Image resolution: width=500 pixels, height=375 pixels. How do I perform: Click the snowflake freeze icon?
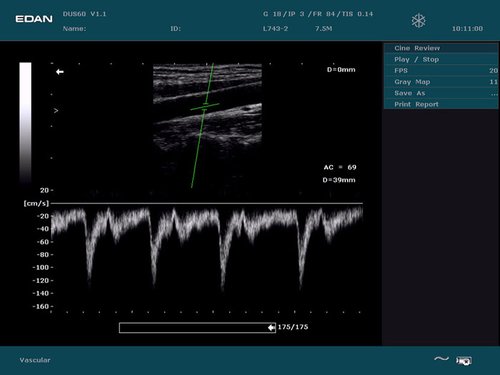tap(418, 21)
